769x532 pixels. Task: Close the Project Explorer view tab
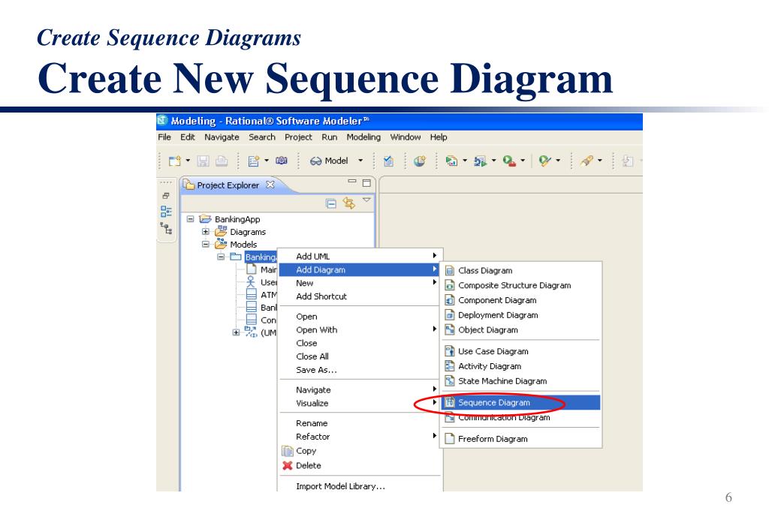coord(270,185)
